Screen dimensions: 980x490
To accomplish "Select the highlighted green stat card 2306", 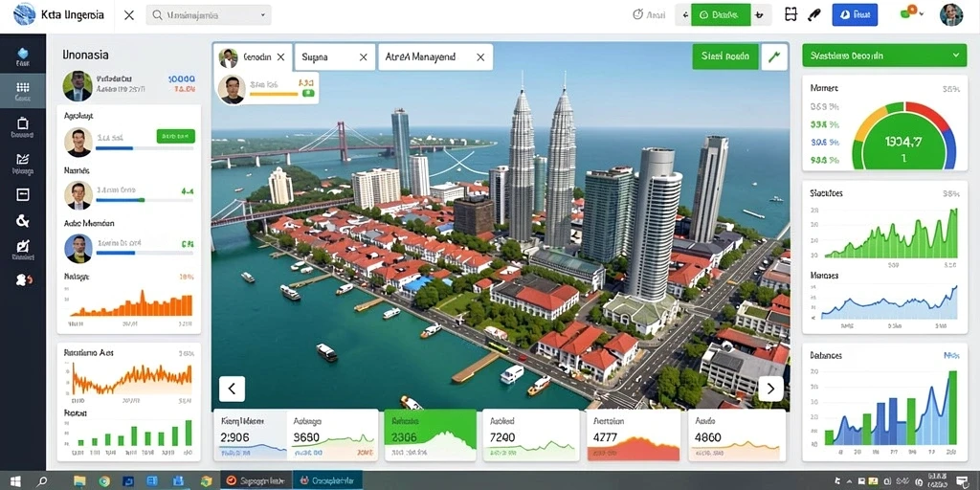I will click(x=430, y=435).
